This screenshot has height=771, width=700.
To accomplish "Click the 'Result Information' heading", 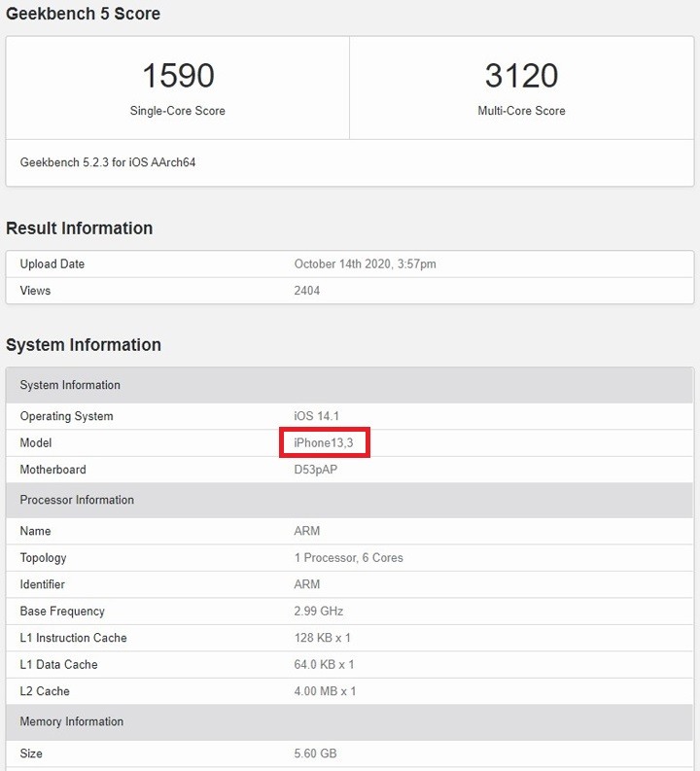I will (79, 228).
